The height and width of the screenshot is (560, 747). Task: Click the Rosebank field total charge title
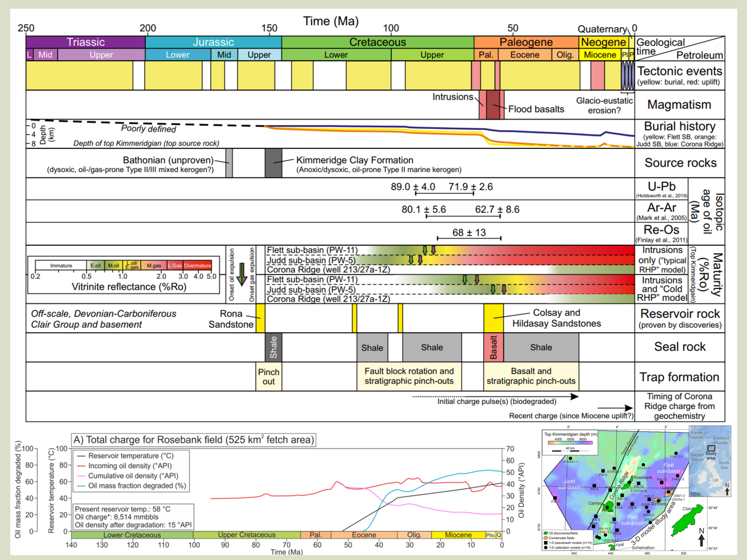[x=194, y=440]
